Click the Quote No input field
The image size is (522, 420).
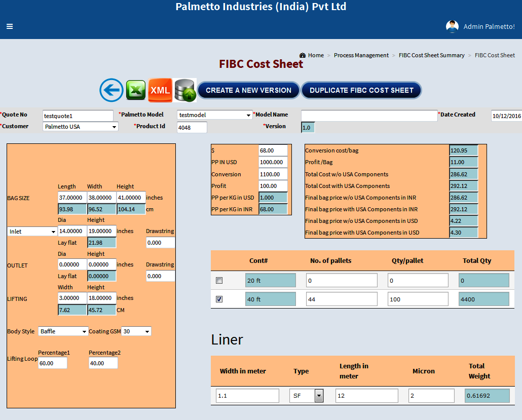[78, 116]
